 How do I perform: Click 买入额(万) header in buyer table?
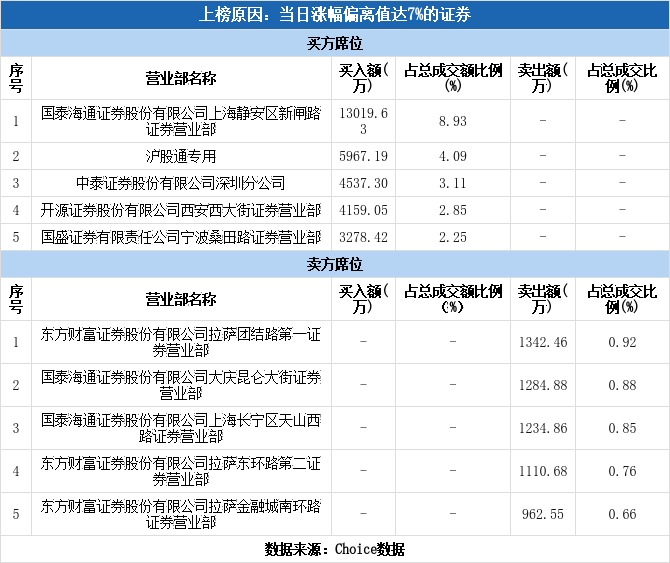click(364, 79)
